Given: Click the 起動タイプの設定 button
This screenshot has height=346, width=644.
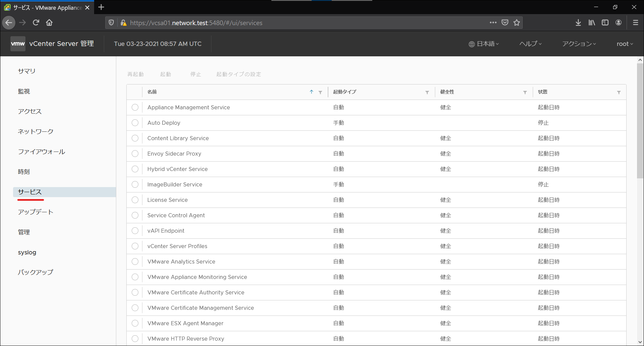Looking at the screenshot, I should pos(239,74).
